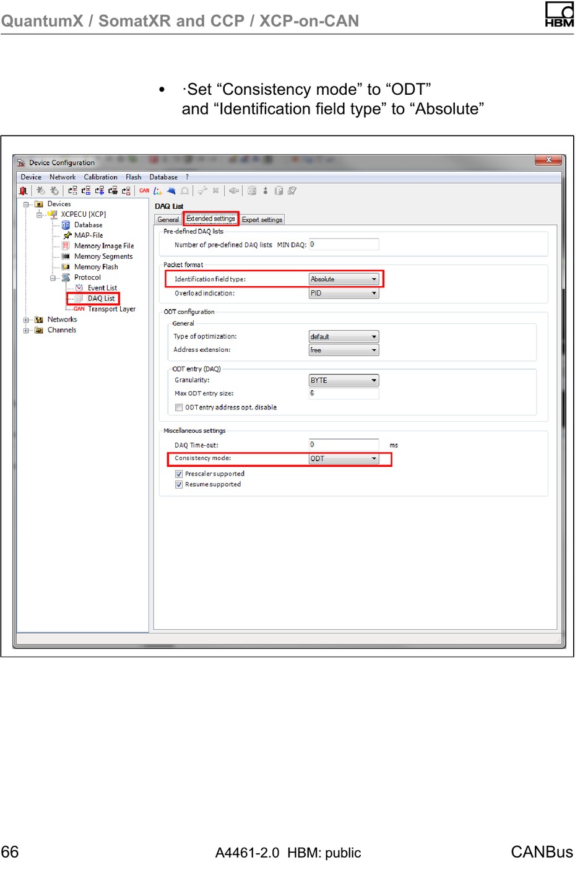Viewport: 588px width, 875px height.
Task: Click the greyed DB database toolbar icon
Action: coord(252,191)
